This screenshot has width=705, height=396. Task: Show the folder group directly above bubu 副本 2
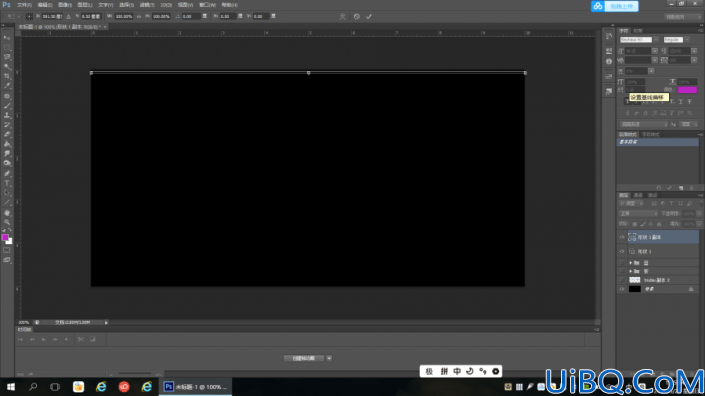[622, 271]
